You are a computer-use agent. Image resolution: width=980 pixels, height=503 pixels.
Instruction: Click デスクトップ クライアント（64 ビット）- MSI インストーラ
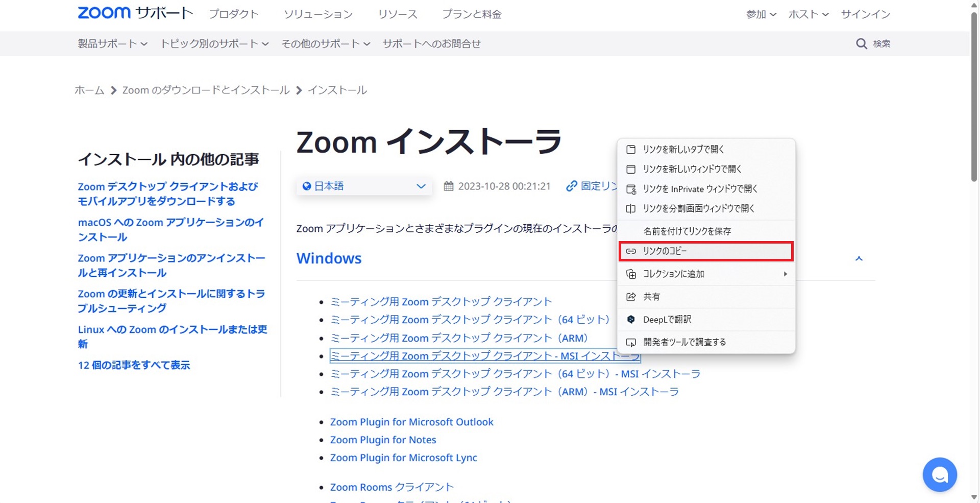coord(516,374)
